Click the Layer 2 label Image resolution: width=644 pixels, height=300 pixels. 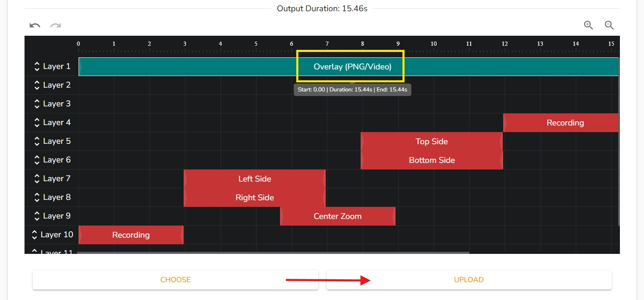click(x=57, y=85)
